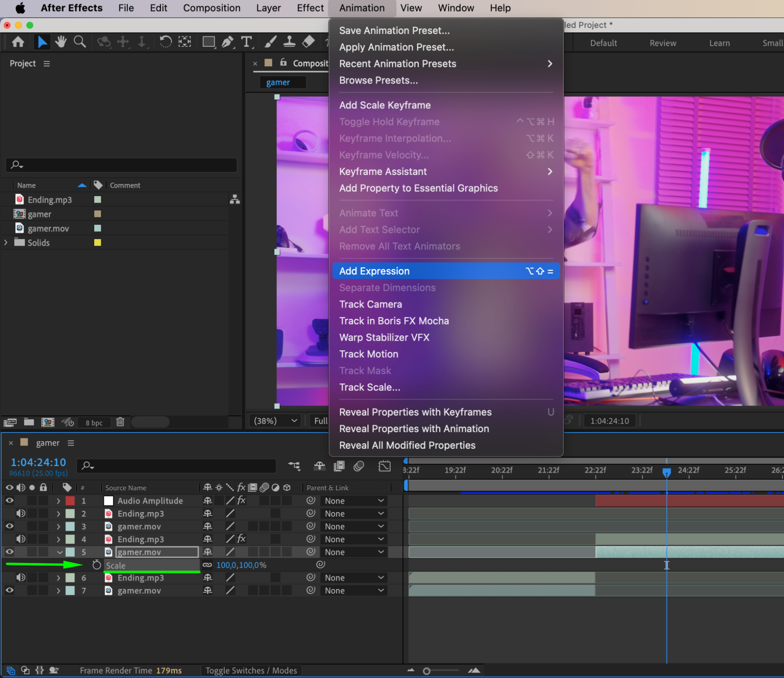The height and width of the screenshot is (678, 784).
Task: Open the Effect menu in menu bar
Action: (x=310, y=8)
